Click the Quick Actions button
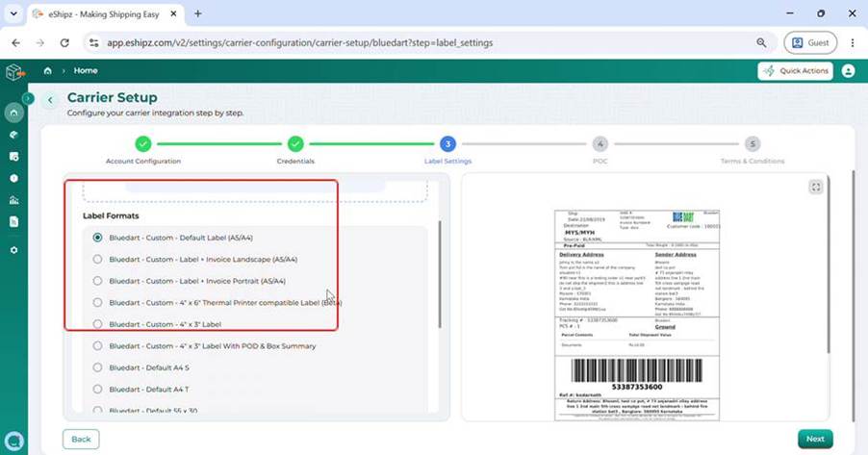The height and width of the screenshot is (455, 868). 795,71
